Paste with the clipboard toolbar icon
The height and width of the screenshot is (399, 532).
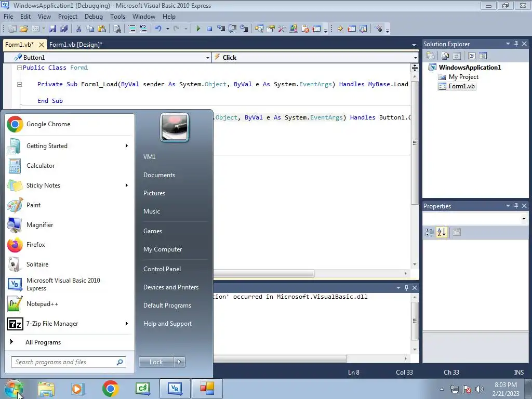[x=101, y=29]
